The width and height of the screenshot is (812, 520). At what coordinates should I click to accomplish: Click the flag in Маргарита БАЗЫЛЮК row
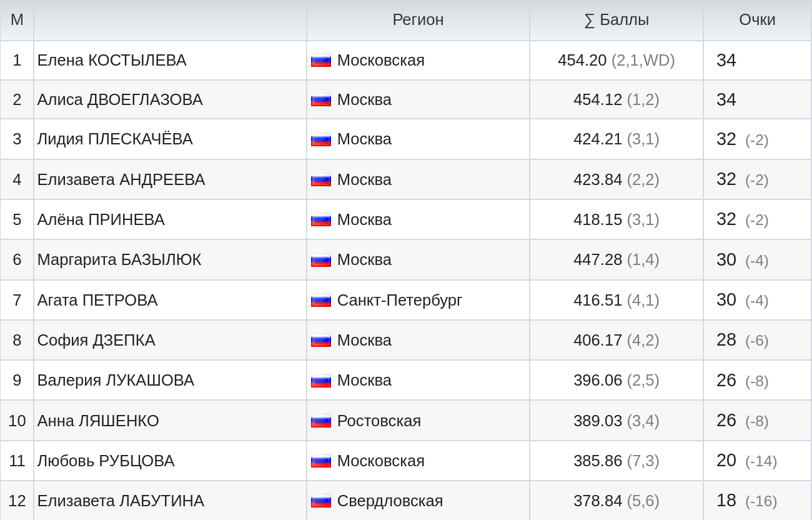(321, 260)
